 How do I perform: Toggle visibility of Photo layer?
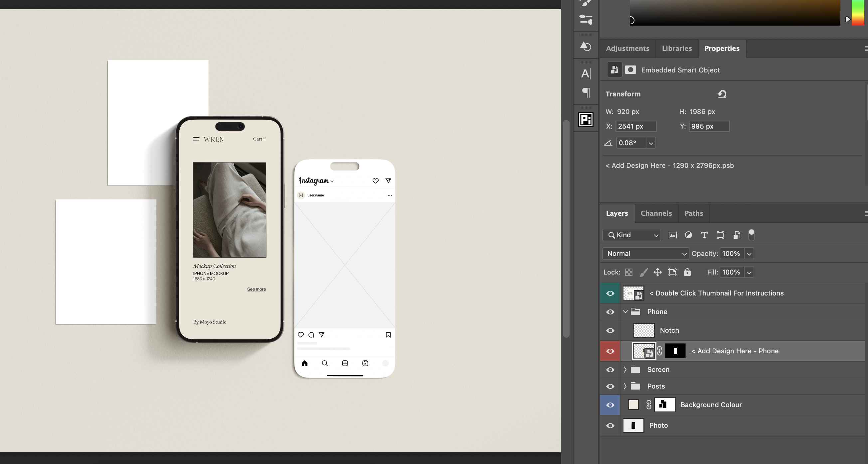[x=610, y=425]
